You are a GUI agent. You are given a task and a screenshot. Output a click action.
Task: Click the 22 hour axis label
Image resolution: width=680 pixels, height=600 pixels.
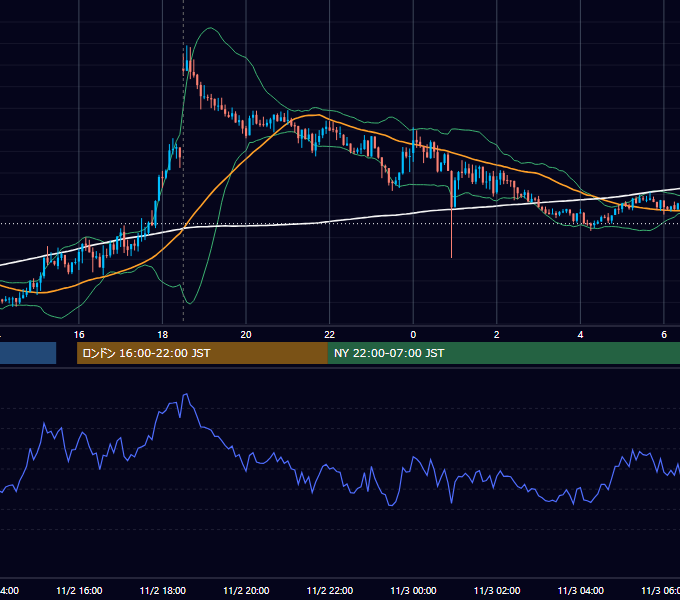click(330, 335)
